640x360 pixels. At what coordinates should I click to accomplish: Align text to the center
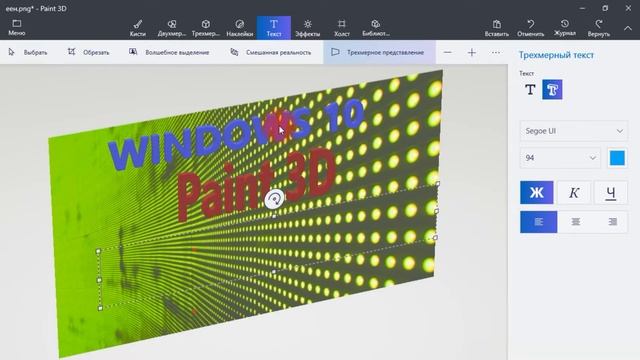point(576,222)
